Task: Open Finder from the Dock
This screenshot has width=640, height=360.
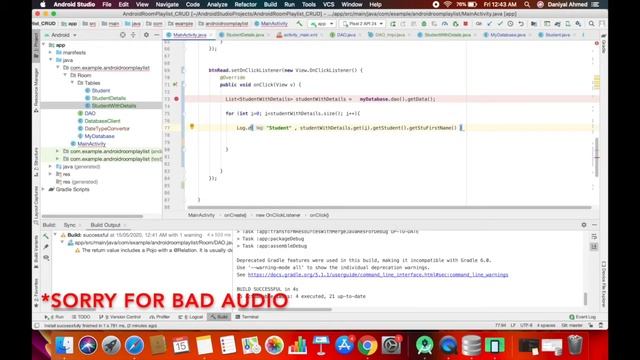Action: (64, 345)
